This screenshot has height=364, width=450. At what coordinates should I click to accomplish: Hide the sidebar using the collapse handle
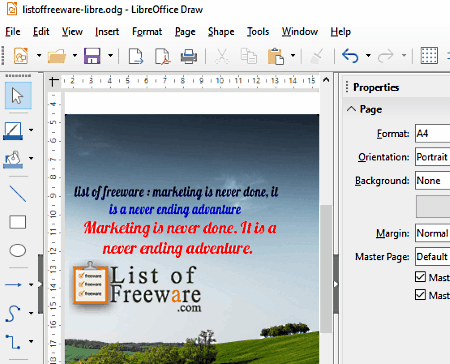tap(336, 284)
